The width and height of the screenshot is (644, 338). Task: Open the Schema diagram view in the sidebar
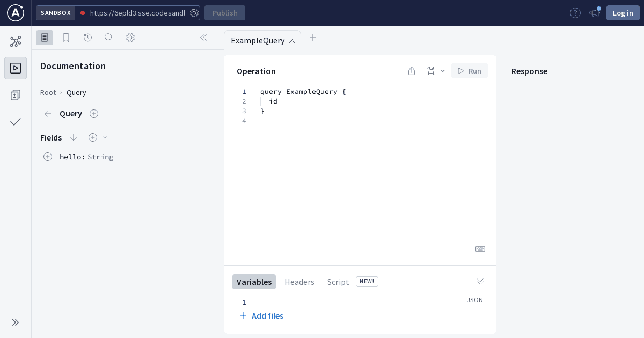[16, 41]
